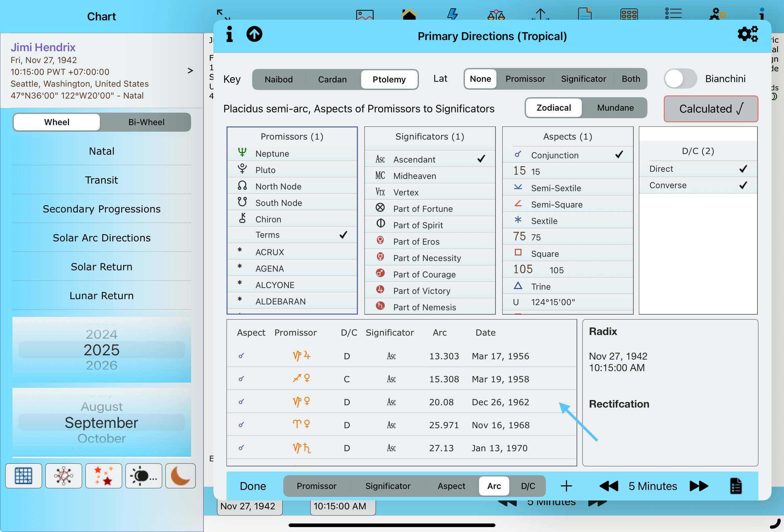Toggle the Bianchini switch
The image size is (784, 532).
point(680,78)
